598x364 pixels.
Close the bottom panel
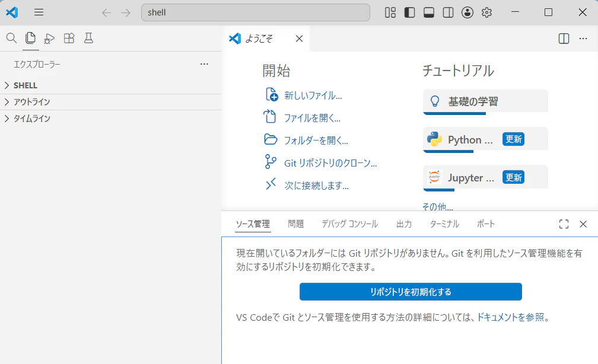pos(583,224)
